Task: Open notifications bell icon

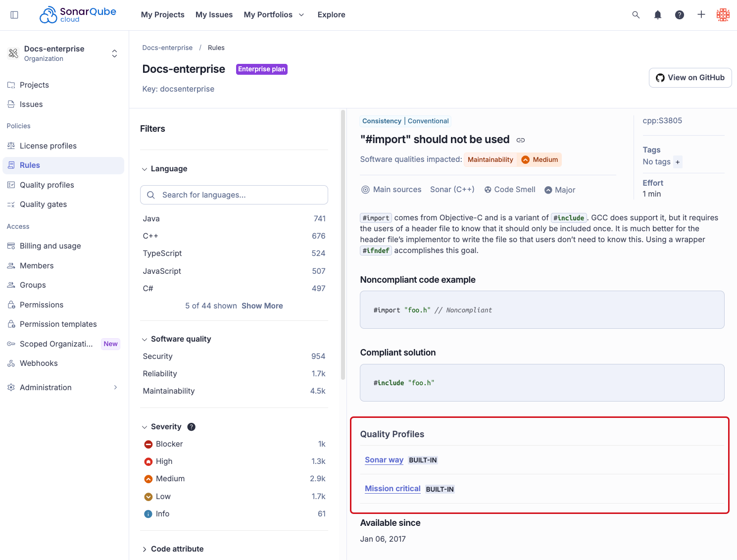Action: [x=658, y=15]
